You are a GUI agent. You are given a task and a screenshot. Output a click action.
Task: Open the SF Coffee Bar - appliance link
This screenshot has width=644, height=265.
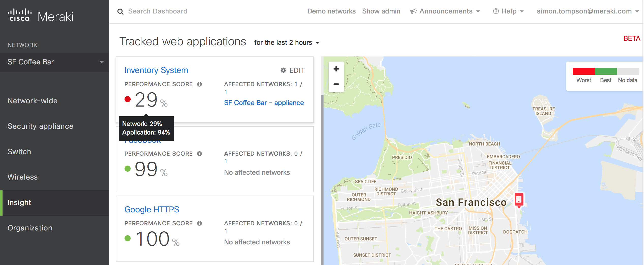(264, 103)
